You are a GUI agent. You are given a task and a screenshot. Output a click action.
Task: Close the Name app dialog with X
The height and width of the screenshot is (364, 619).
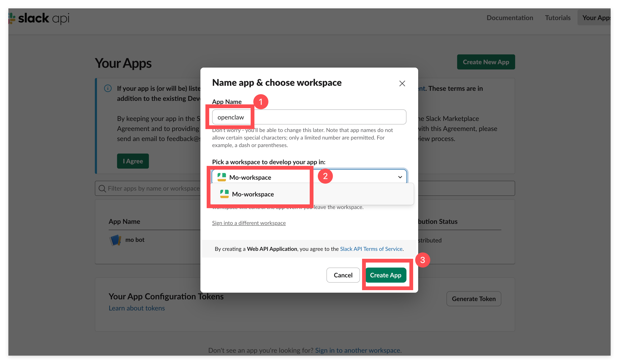coord(402,83)
